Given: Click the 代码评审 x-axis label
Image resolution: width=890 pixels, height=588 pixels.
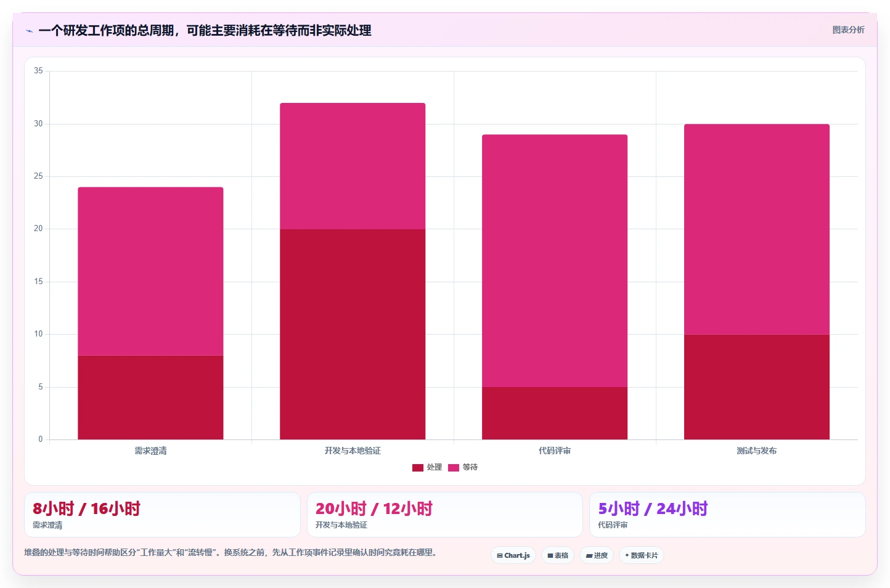Looking at the screenshot, I should pos(555,451).
